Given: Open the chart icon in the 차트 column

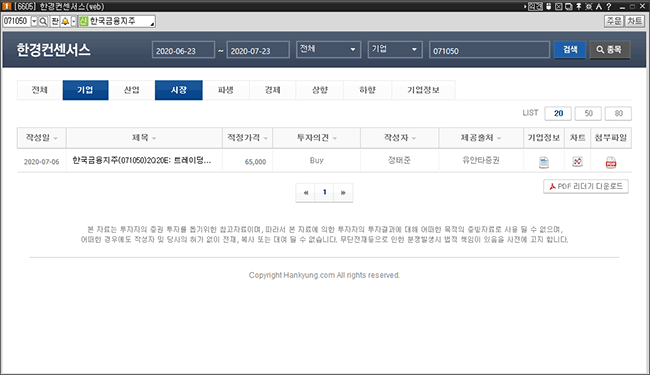Looking at the screenshot, I should [x=577, y=162].
